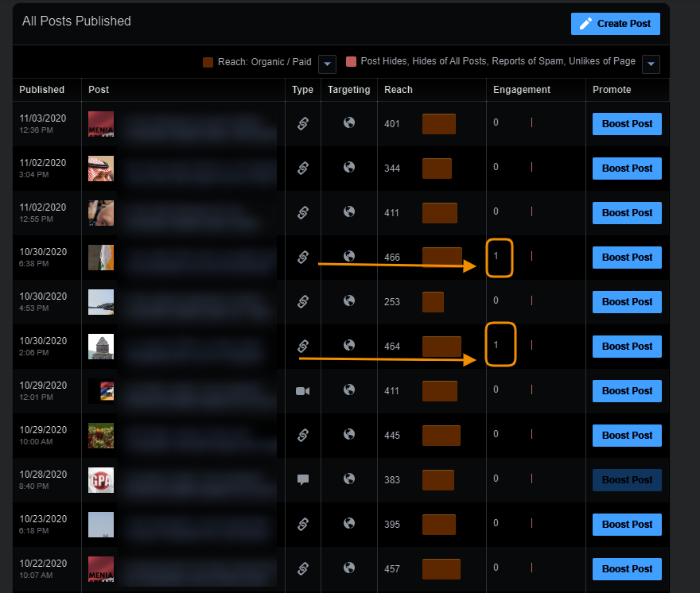Click video type icon for 10/29/2020 post
This screenshot has width=700, height=593.
303,391
